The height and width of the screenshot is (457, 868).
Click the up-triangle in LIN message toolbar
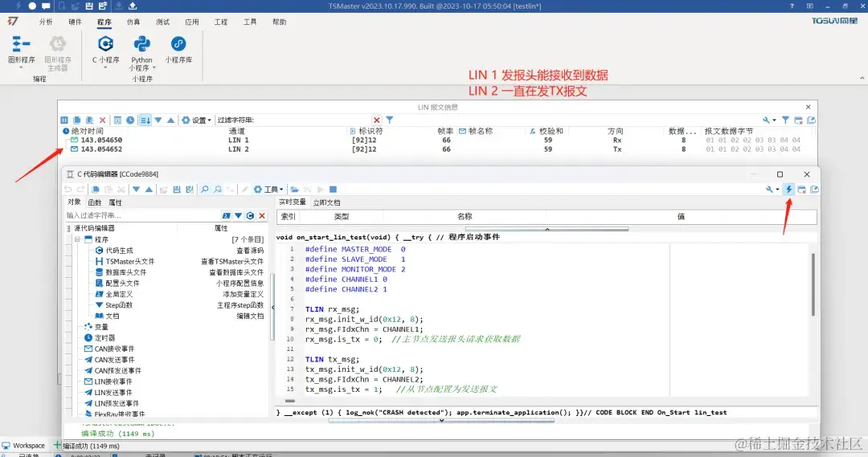(x=170, y=120)
